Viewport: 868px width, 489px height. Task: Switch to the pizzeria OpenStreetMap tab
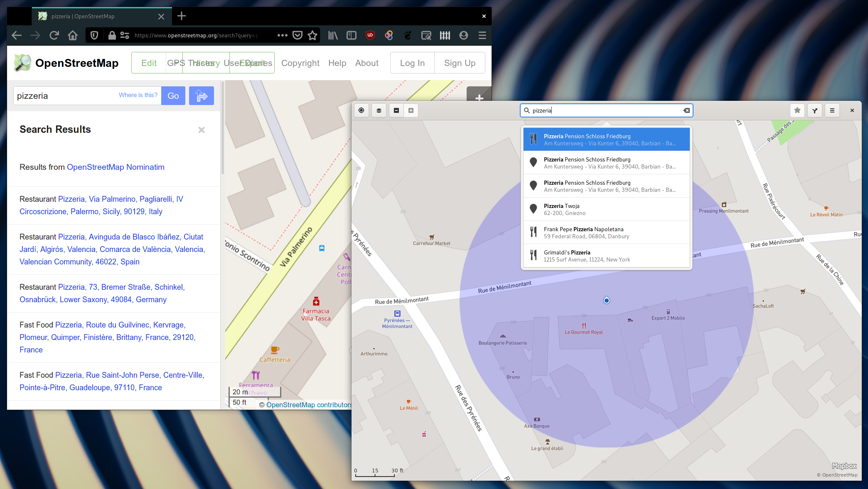point(82,16)
